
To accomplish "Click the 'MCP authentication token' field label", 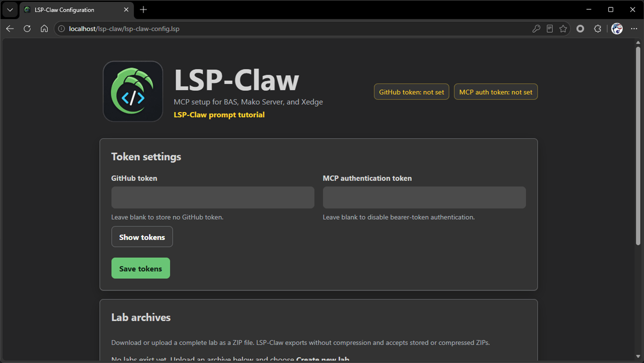I will click(367, 178).
